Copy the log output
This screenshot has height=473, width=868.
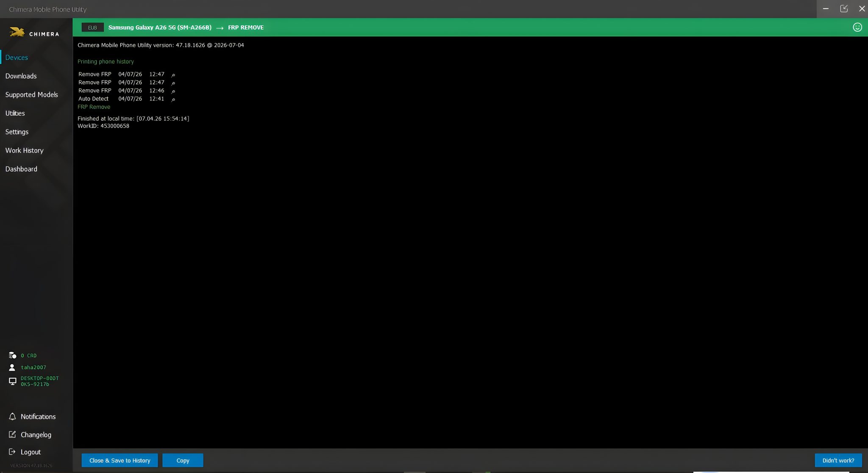183,460
